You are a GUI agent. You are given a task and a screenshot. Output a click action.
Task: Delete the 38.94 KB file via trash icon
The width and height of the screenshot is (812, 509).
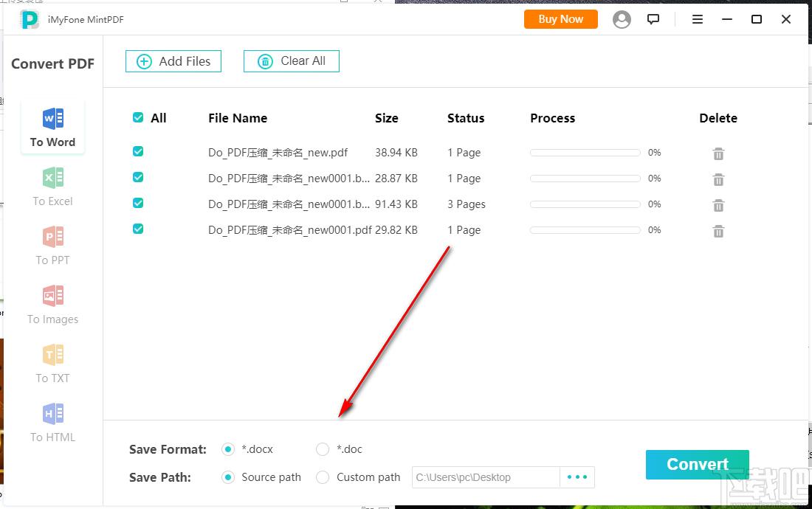click(718, 153)
